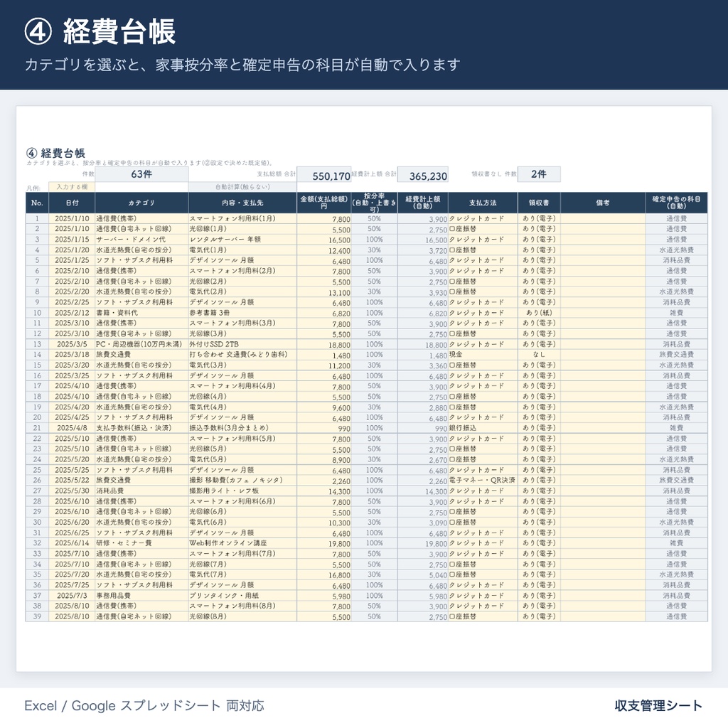Click the 12,400 amount cell
Screen dimensions: 728x728
tap(324, 250)
